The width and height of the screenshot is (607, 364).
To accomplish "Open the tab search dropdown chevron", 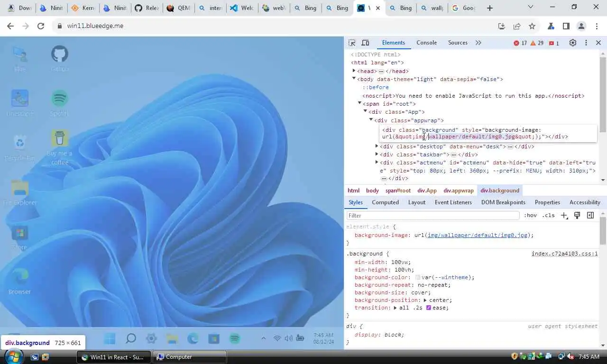I will (531, 7).
